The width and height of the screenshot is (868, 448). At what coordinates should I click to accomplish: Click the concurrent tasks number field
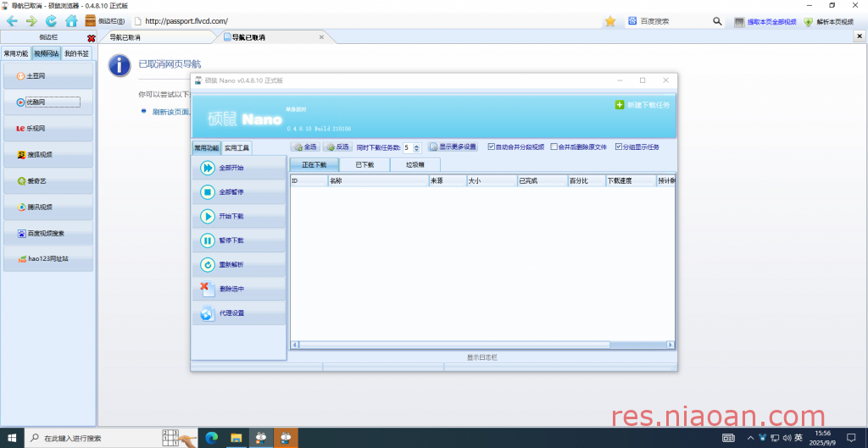coord(408,147)
